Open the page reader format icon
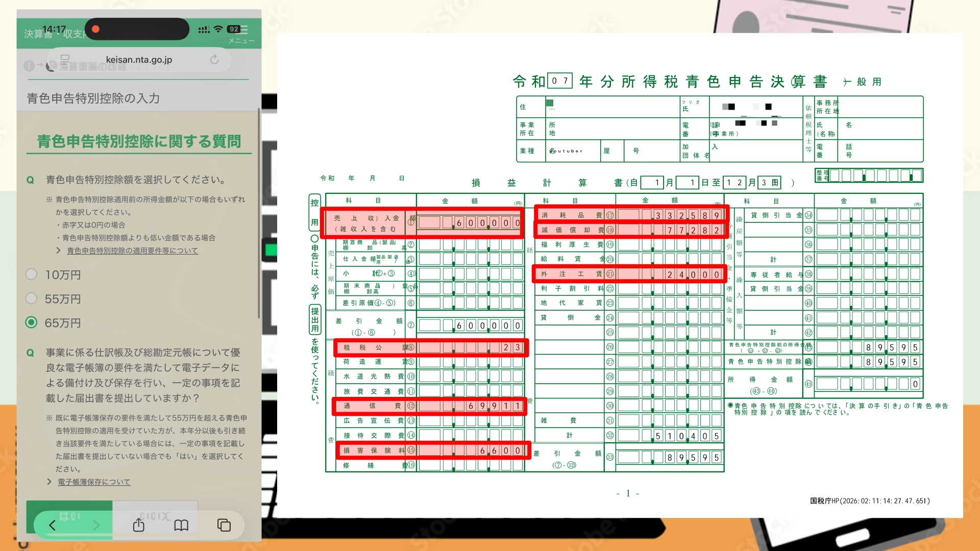The height and width of the screenshot is (551, 980). (65, 60)
